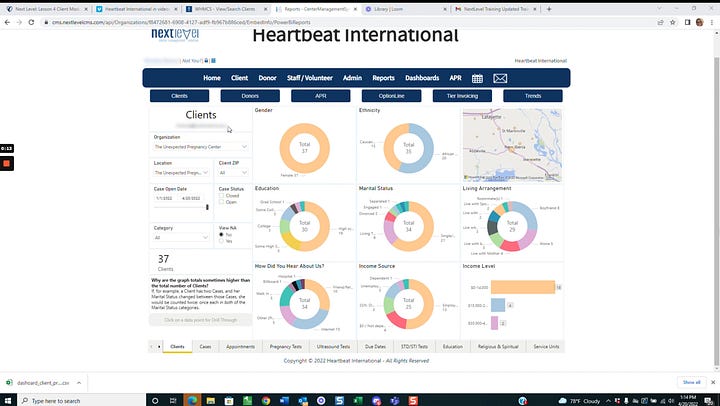Screen dimensions: 720x406
Task: Open the envelope mail icon in navigation bar
Action: [500, 79]
